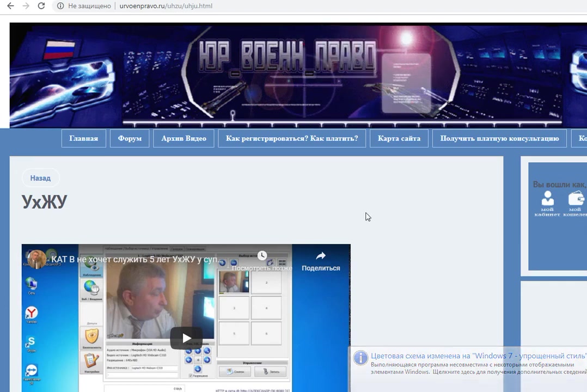This screenshot has height=392, width=587.
Task: Click the video channel avatar
Action: click(36, 259)
